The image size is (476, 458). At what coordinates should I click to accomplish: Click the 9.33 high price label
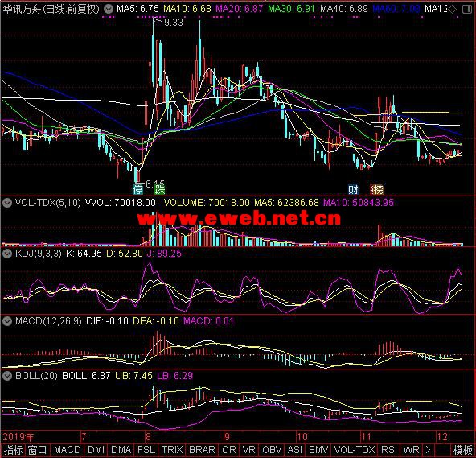click(174, 23)
